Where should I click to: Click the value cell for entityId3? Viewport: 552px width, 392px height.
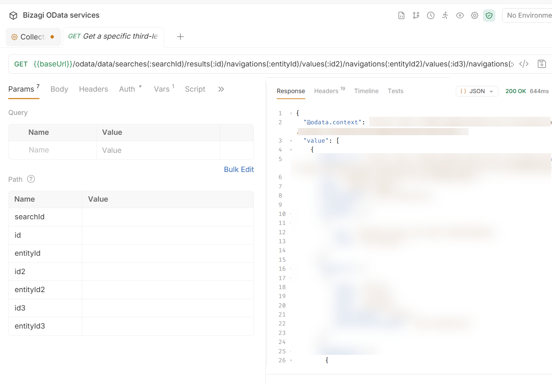(x=168, y=326)
